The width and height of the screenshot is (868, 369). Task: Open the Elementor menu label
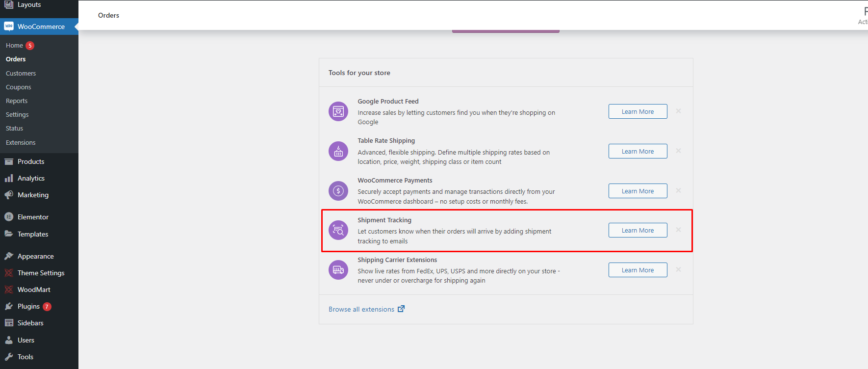point(33,217)
